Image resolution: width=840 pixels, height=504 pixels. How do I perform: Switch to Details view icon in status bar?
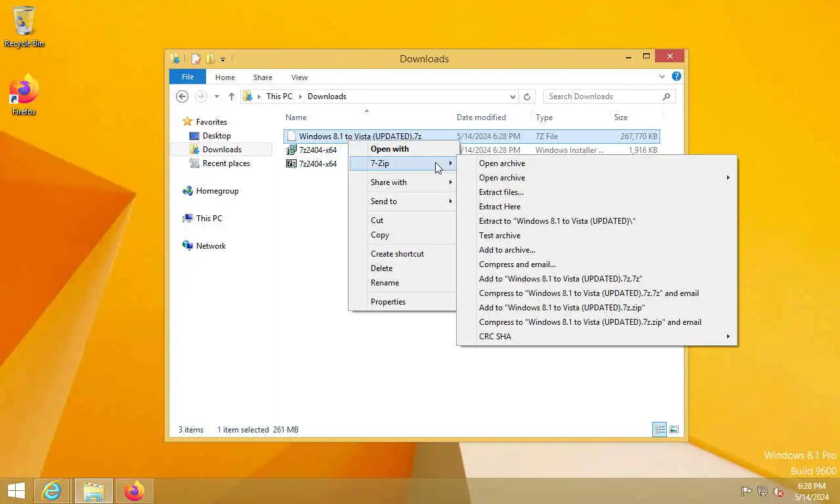tap(660, 430)
